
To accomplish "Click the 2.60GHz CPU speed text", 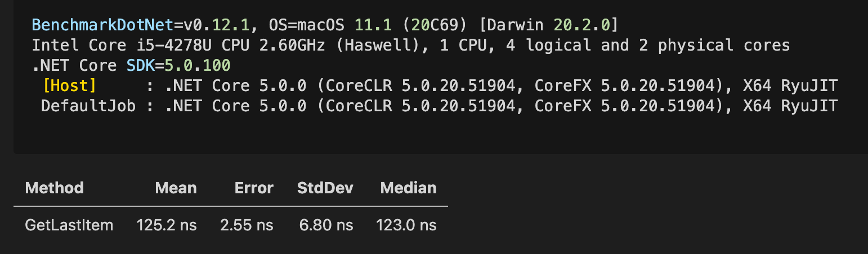I will [292, 46].
